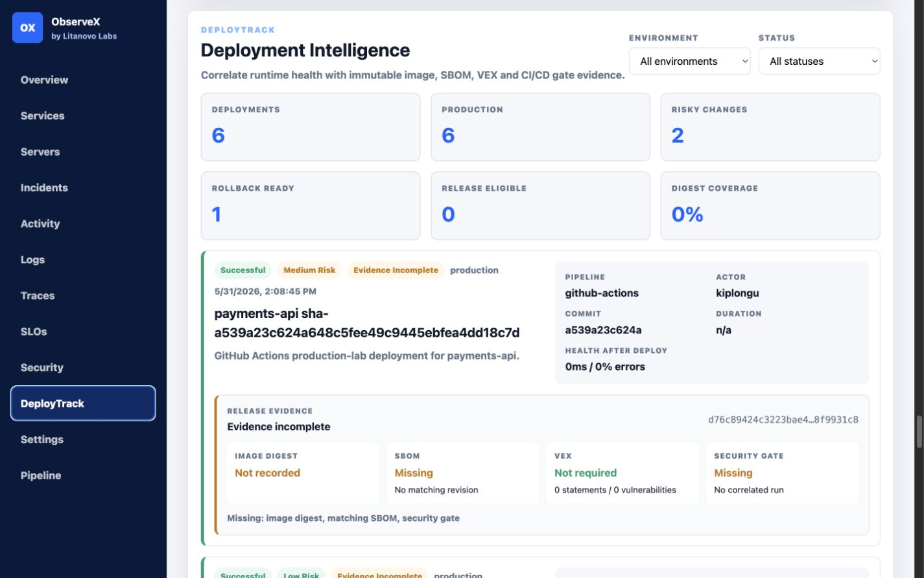Open Servers section
The width and height of the screenshot is (924, 578).
[40, 152]
